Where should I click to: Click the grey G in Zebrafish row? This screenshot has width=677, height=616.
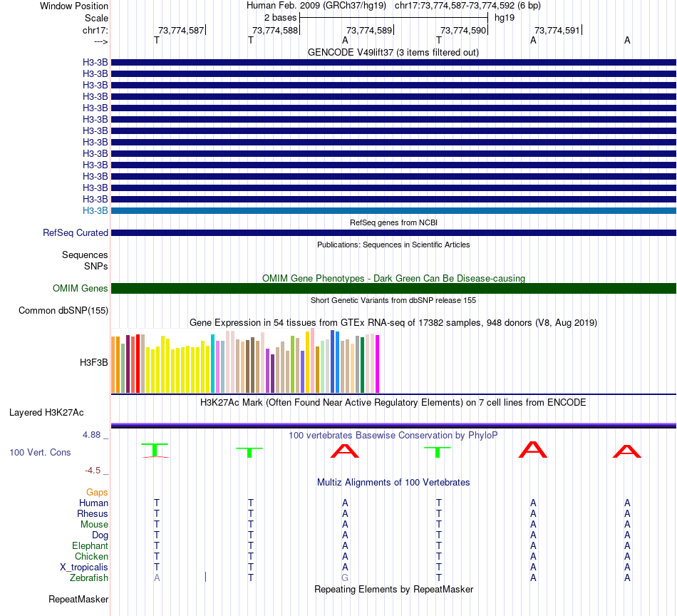(x=345, y=578)
